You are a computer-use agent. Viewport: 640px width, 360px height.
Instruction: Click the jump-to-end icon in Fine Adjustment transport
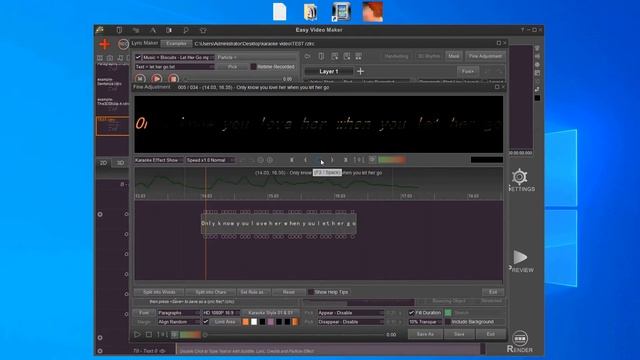[346, 160]
